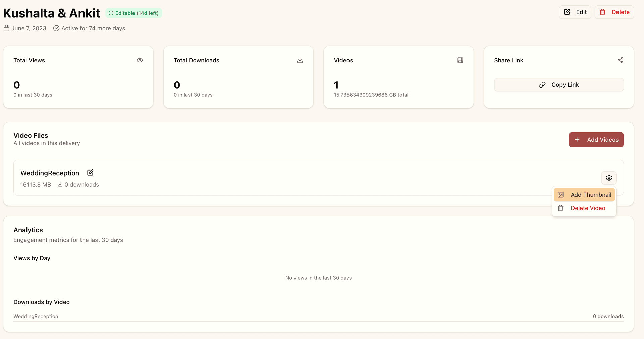Click the info icon in Editable badge
Viewport: 644px width, 339px height.
pyautogui.click(x=111, y=13)
